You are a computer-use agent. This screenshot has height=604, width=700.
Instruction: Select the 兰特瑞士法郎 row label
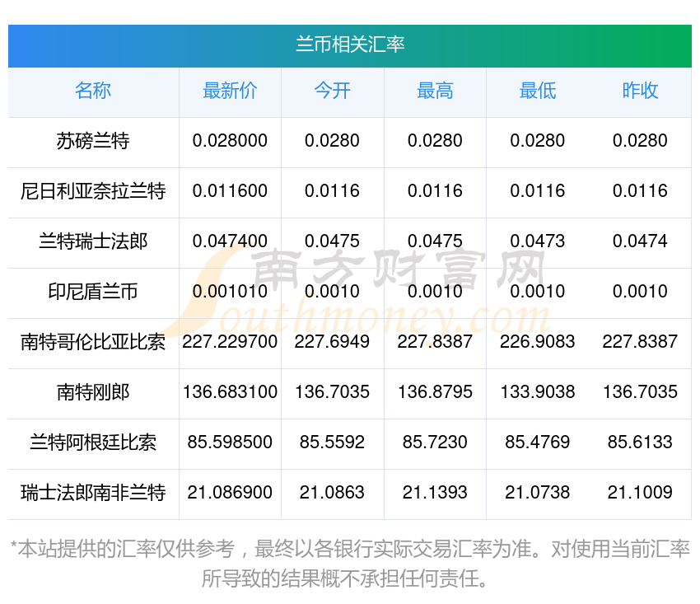pos(93,241)
